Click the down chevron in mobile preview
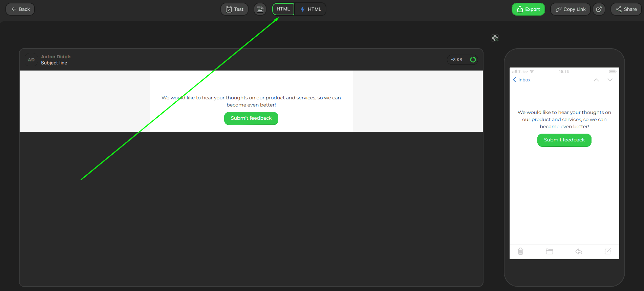This screenshot has height=291, width=644. click(x=610, y=80)
